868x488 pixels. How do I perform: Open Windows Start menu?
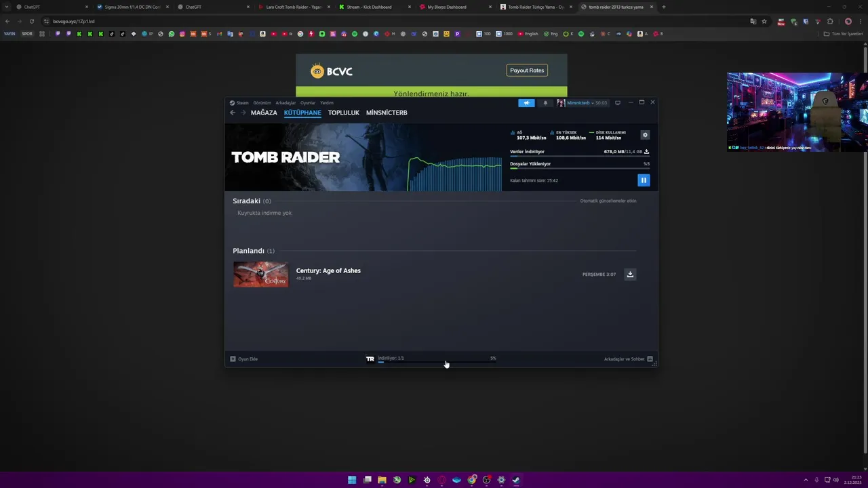click(x=352, y=480)
